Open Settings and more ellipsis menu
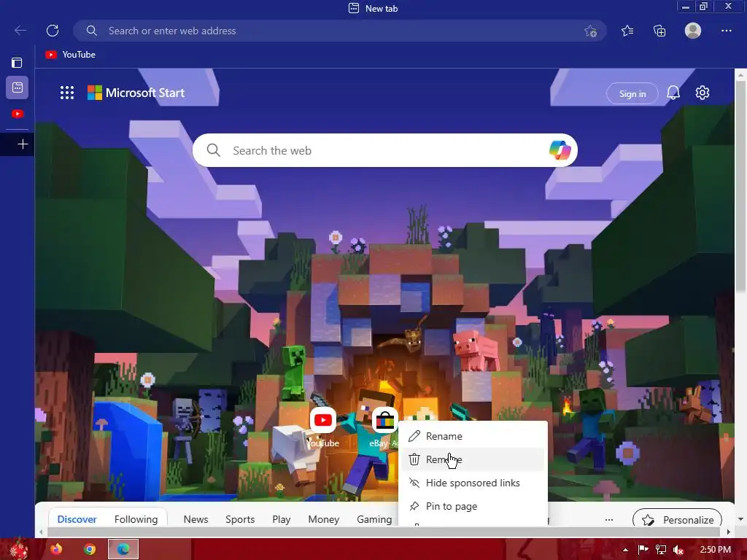 [x=726, y=31]
